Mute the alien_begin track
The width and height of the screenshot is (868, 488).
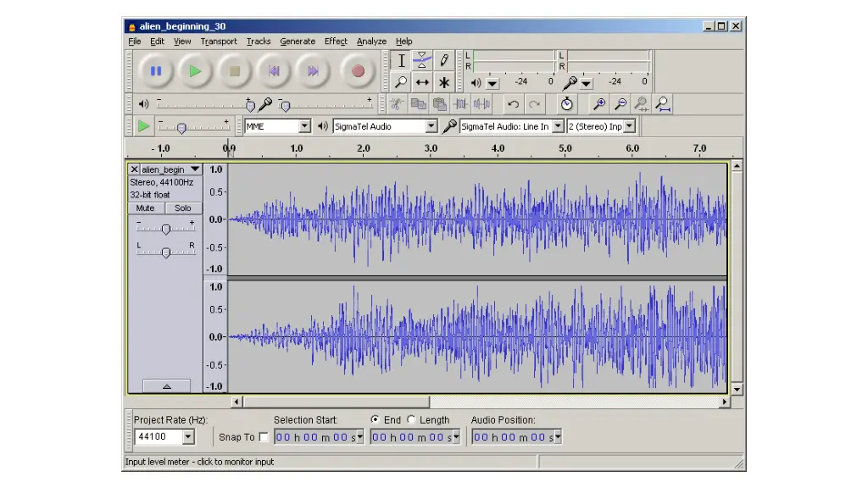point(146,208)
